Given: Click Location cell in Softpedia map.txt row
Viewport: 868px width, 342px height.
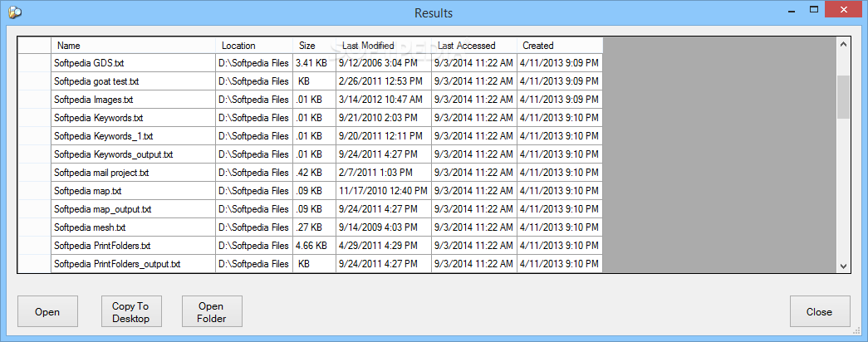Looking at the screenshot, I should [x=254, y=191].
